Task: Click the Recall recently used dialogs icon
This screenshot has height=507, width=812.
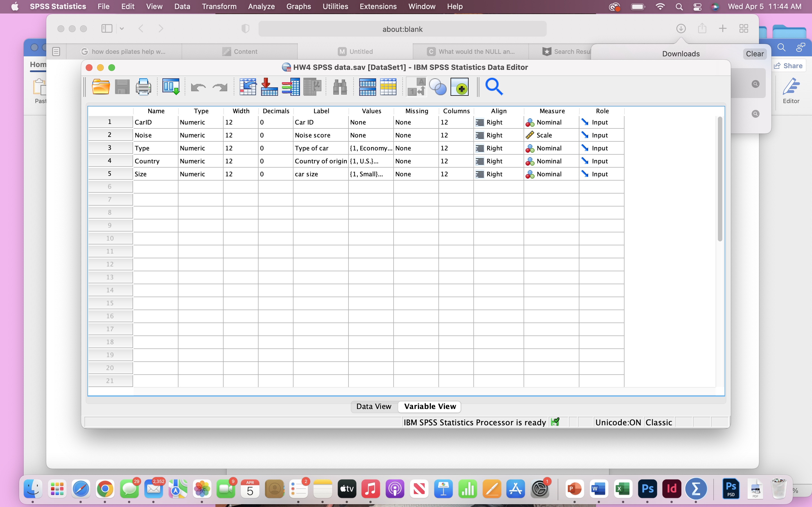Action: point(171,87)
